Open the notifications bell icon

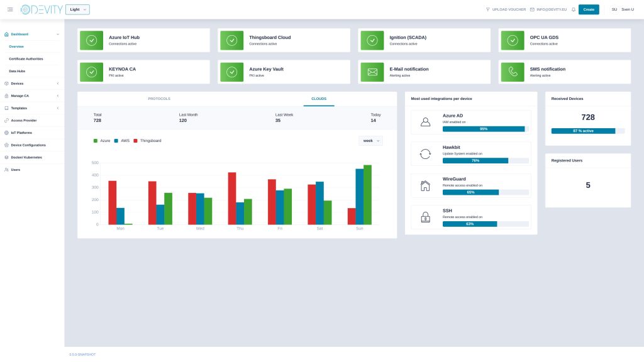573,9
